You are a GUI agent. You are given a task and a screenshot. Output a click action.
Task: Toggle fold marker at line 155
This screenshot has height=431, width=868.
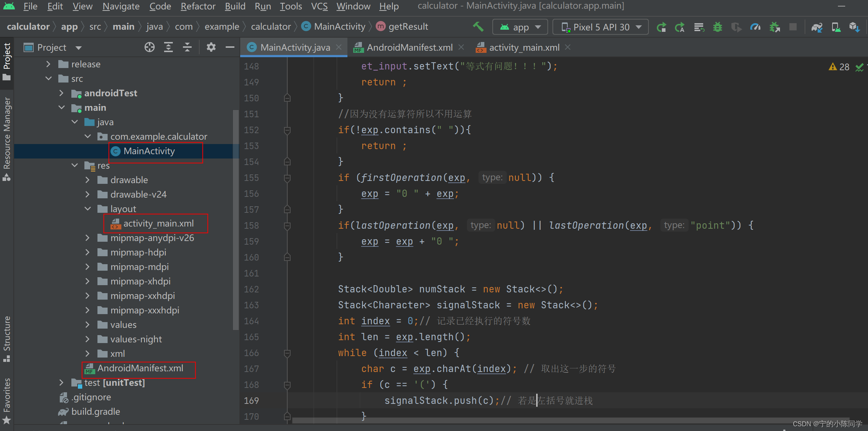pos(287,178)
